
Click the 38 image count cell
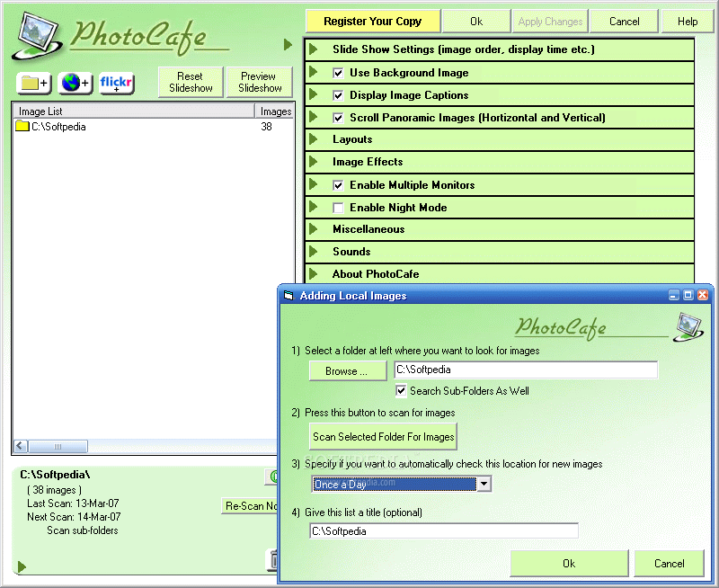[266, 127]
